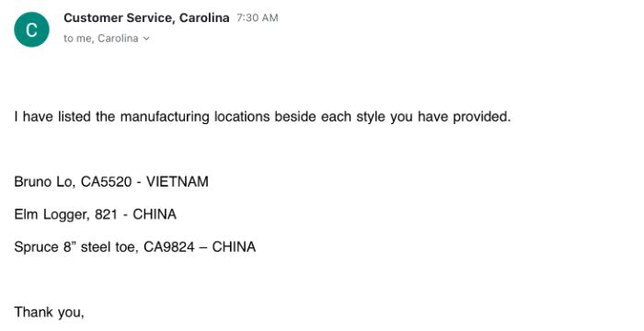Click the 'Elm Logger' style name
Viewport: 644px width, 331px height.
point(50,214)
